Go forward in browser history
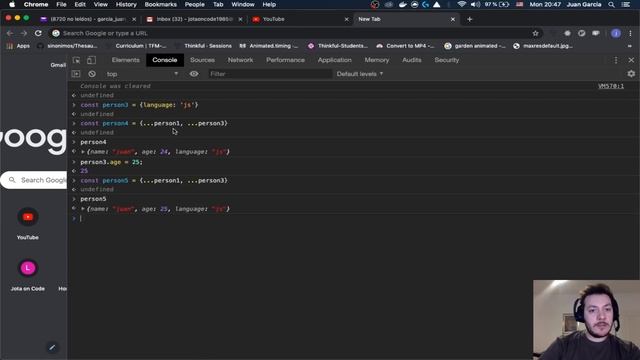 (24, 33)
